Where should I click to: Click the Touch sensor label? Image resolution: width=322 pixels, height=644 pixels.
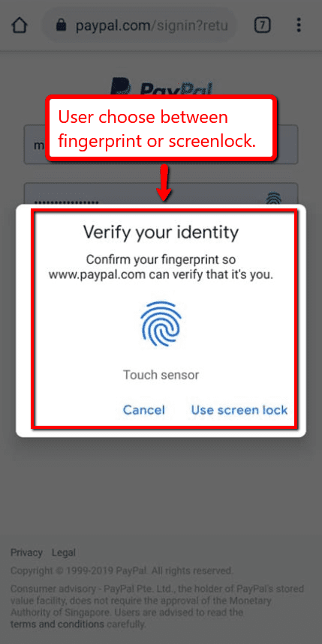pos(161,375)
